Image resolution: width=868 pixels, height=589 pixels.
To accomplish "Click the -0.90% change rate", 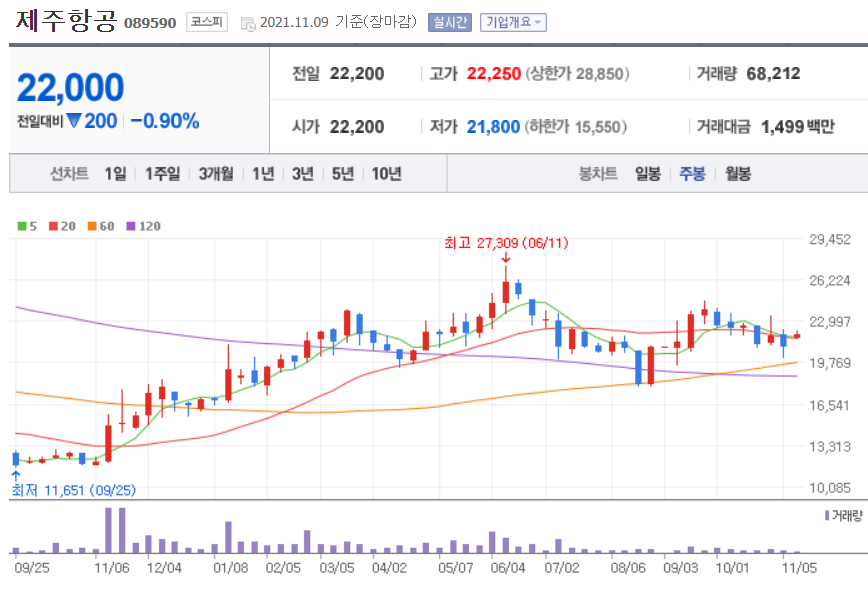I will coord(164,121).
